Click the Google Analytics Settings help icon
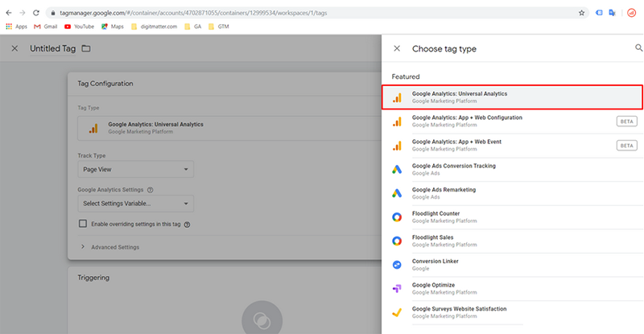The height and width of the screenshot is (334, 644). 151,190
